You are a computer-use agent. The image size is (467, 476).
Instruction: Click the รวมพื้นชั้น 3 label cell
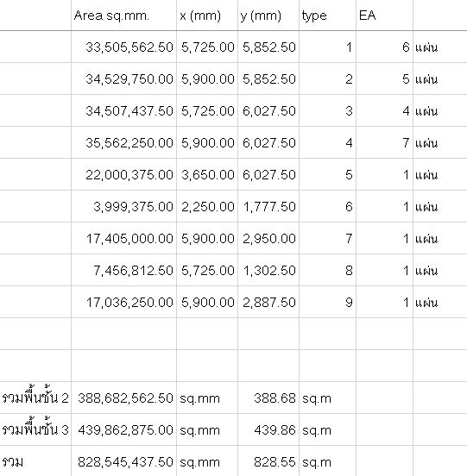pyautogui.click(x=35, y=429)
